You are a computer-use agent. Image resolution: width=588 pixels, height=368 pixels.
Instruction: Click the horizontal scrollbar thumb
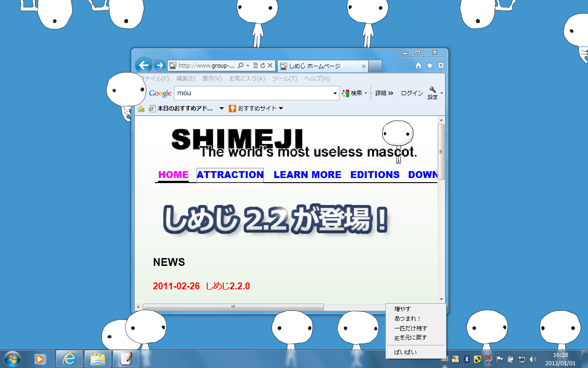(x=233, y=307)
